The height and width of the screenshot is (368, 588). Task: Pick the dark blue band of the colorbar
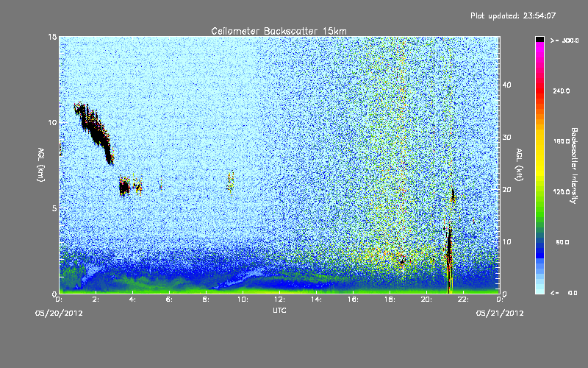click(539, 250)
